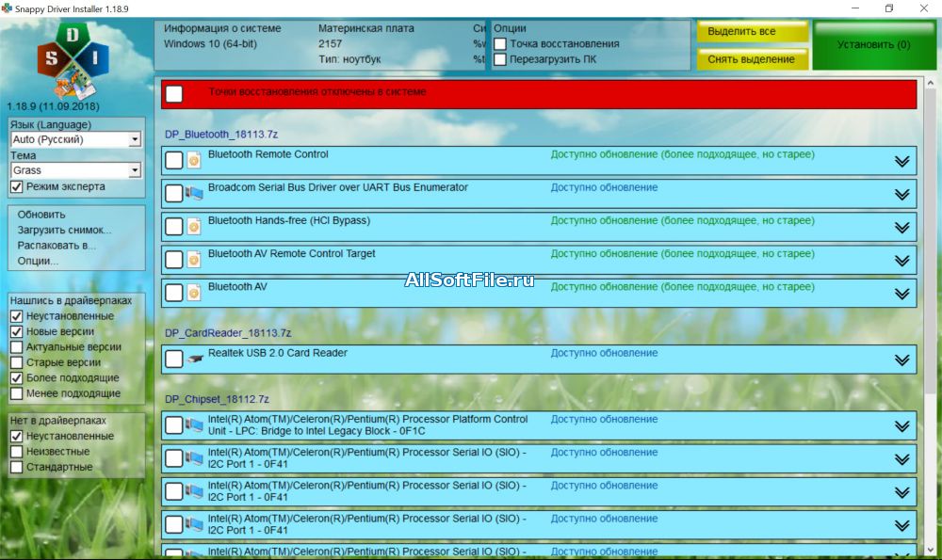
Task: Open the Тема dropdown showing Grass
Action: (75, 170)
